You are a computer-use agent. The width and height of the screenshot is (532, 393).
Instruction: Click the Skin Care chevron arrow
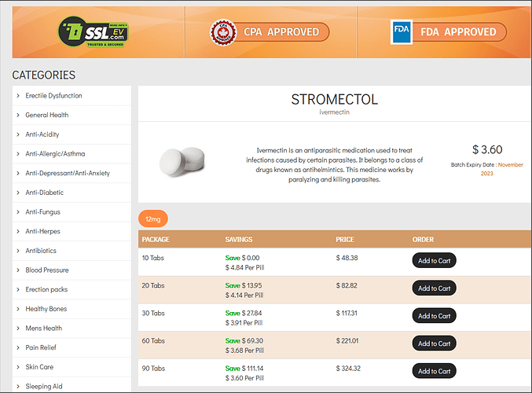[x=18, y=366]
